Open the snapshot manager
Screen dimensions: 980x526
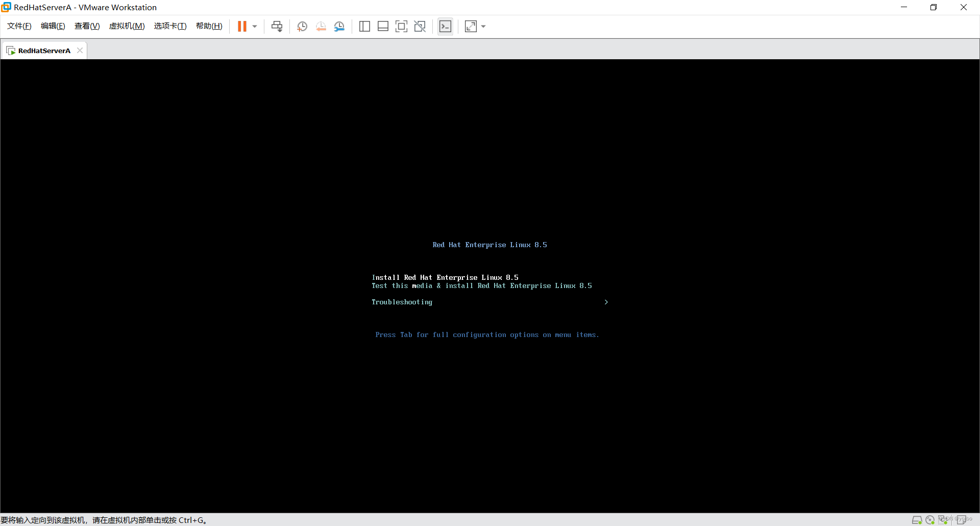[x=339, y=27]
